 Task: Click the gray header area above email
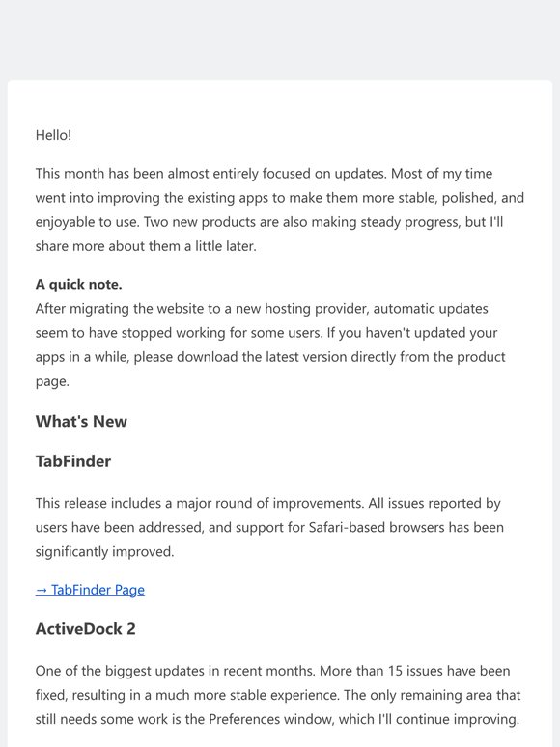point(280,40)
